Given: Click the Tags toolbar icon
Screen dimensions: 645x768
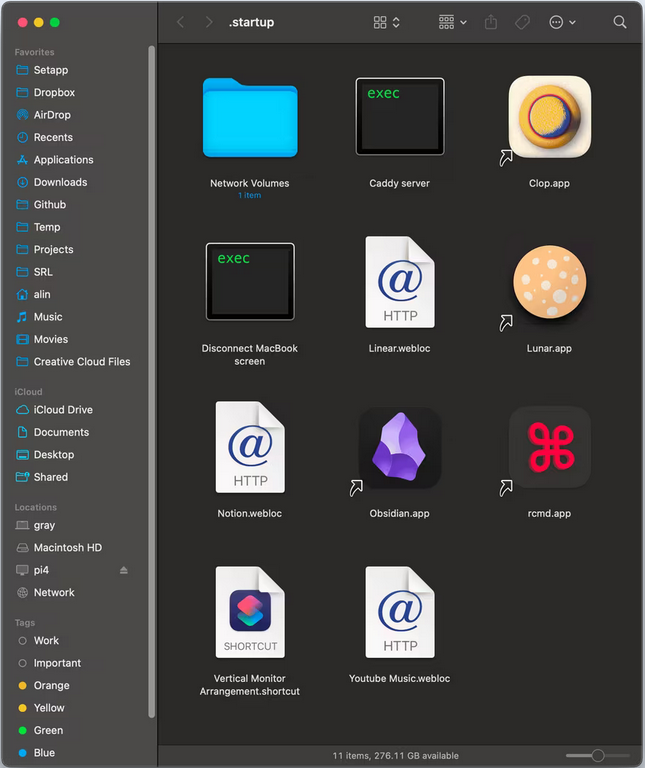Looking at the screenshot, I should pyautogui.click(x=522, y=22).
